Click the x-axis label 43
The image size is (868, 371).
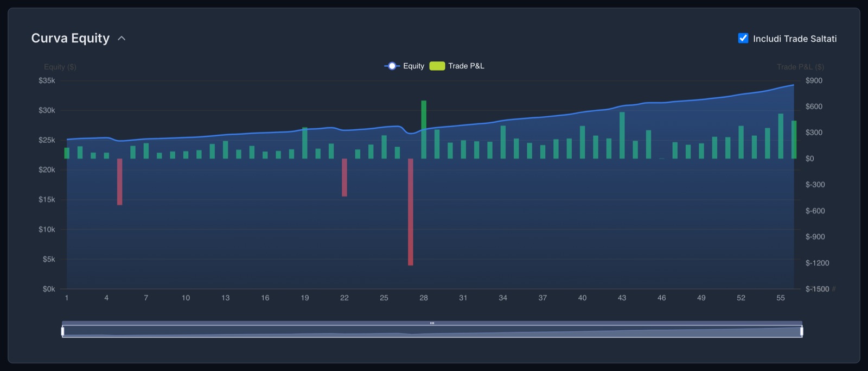tap(622, 298)
